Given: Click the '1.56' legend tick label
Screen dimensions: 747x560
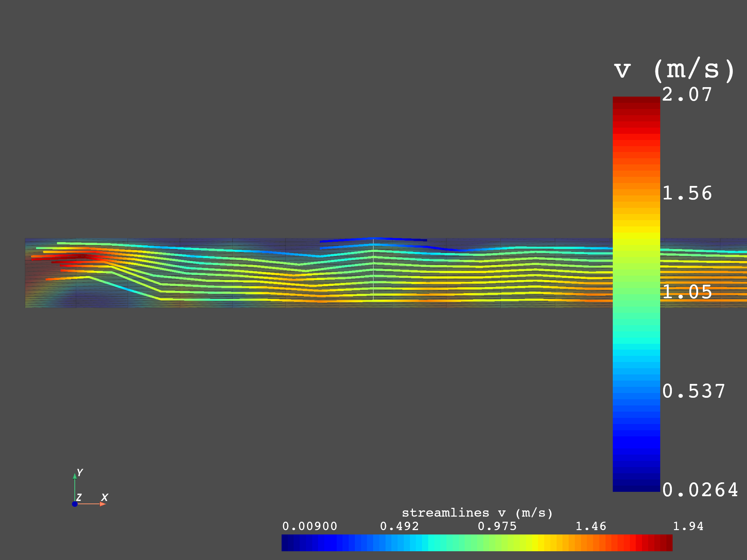Looking at the screenshot, I should pyautogui.click(x=687, y=193).
